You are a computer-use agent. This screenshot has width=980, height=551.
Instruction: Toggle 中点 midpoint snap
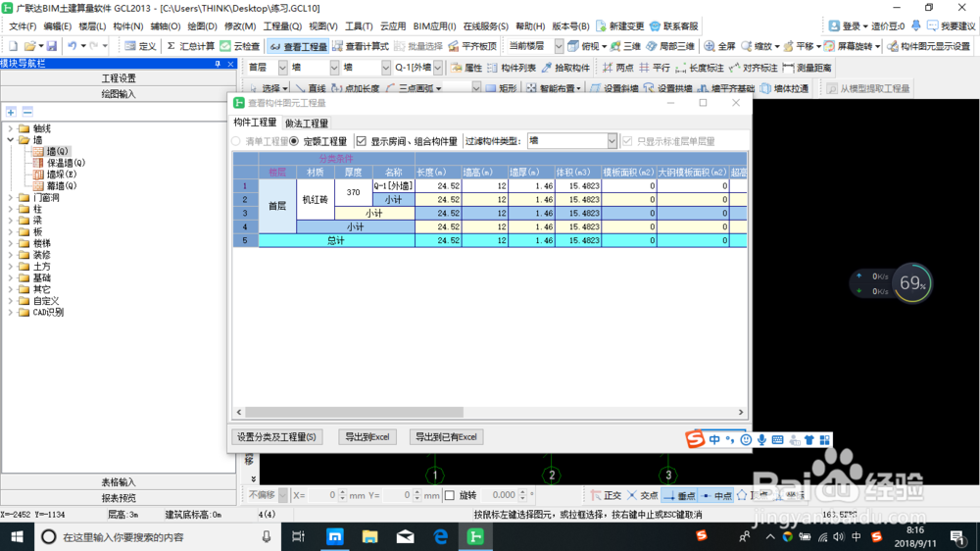715,495
